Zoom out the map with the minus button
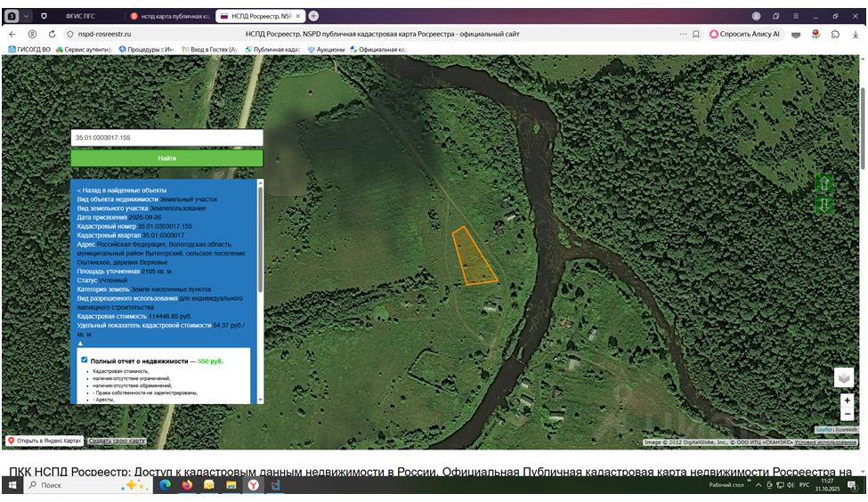Viewport: 868px width, 502px height. (x=847, y=414)
